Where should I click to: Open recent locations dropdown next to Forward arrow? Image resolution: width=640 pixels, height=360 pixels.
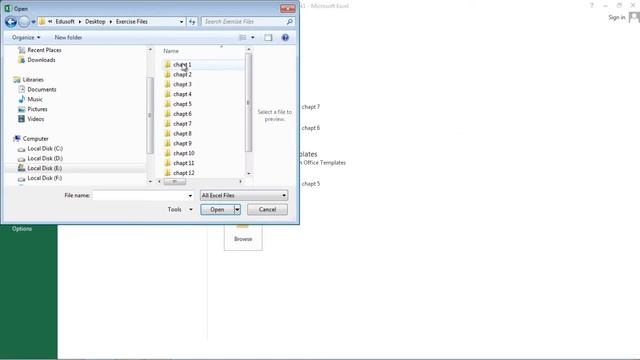(x=33, y=22)
